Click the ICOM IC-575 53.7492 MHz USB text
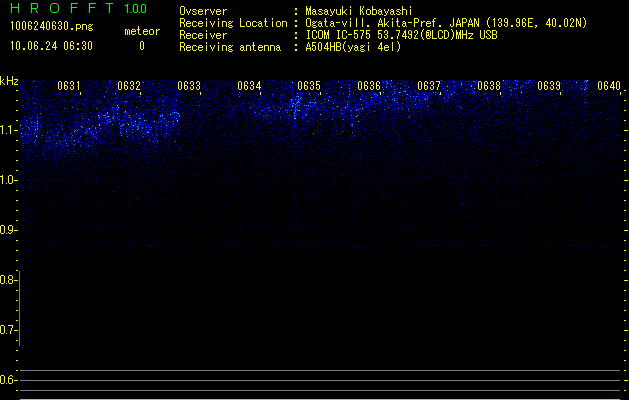Image resolution: width=629 pixels, height=400 pixels. (401, 35)
